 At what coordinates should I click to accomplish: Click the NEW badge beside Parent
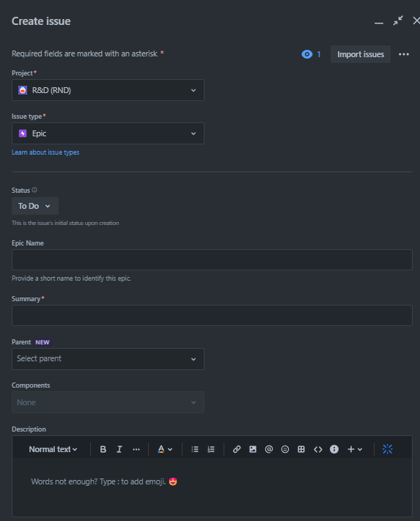[x=43, y=342]
